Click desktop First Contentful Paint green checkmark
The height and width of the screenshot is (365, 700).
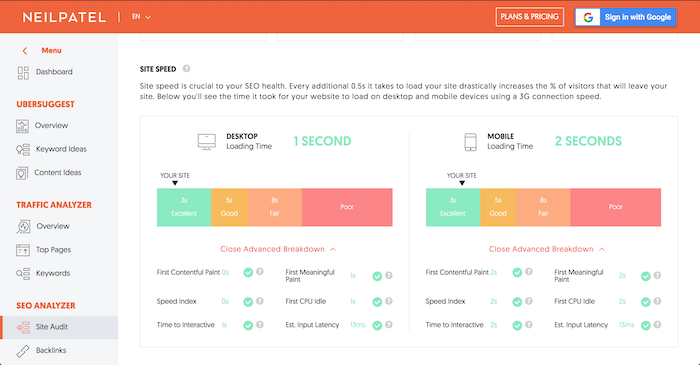click(x=248, y=272)
